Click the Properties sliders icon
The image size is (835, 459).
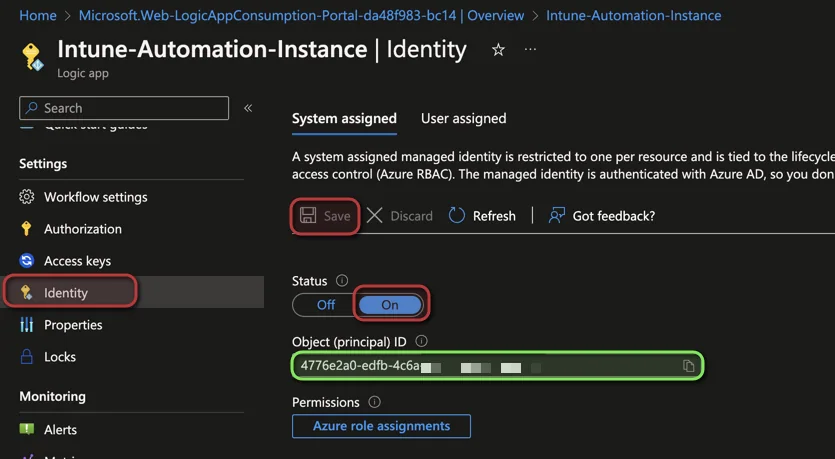(27, 325)
